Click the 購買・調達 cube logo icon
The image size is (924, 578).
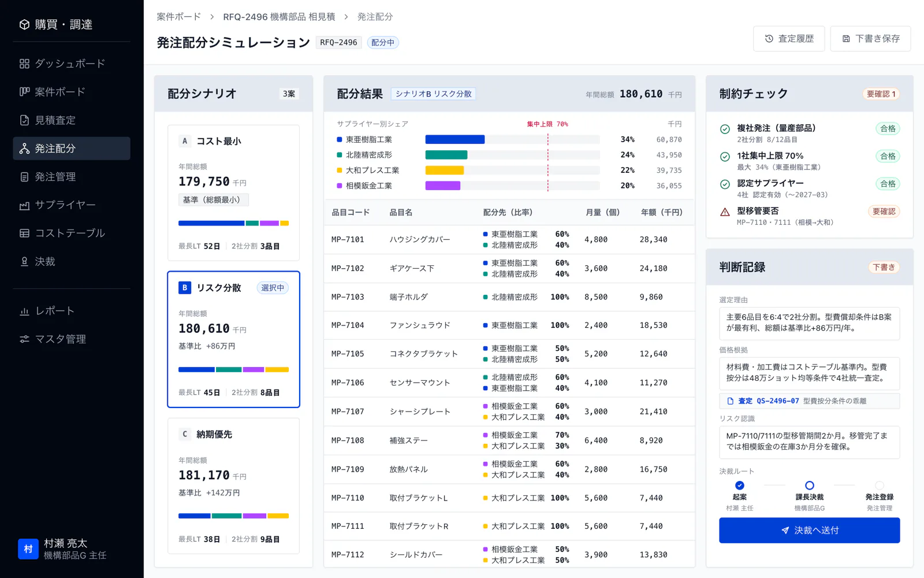[24, 24]
